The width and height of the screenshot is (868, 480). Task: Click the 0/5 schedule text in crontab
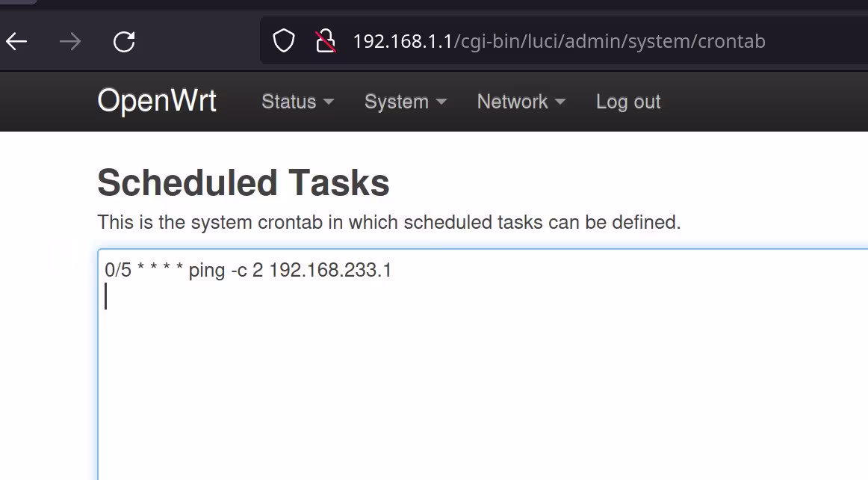click(118, 270)
